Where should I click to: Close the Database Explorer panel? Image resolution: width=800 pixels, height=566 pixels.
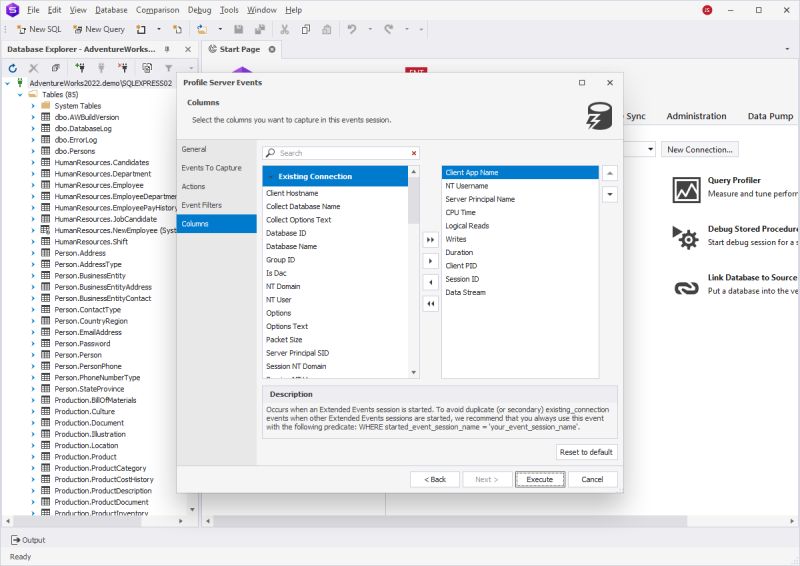coord(188,50)
